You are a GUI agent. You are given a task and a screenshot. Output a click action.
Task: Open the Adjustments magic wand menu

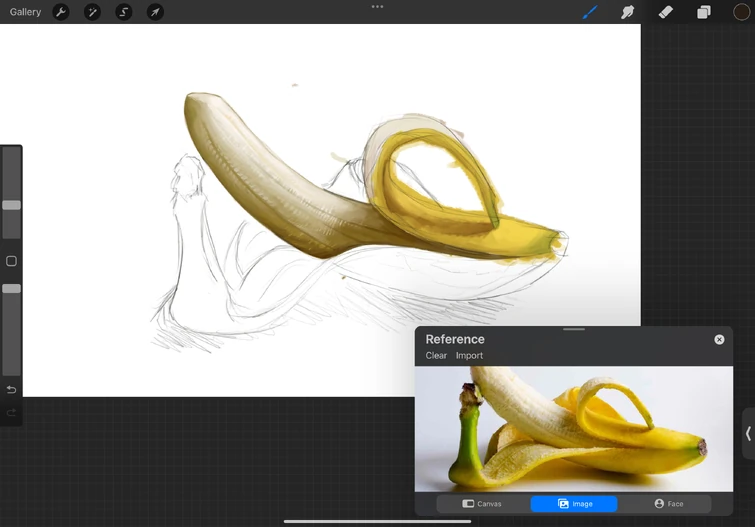pyautogui.click(x=92, y=12)
